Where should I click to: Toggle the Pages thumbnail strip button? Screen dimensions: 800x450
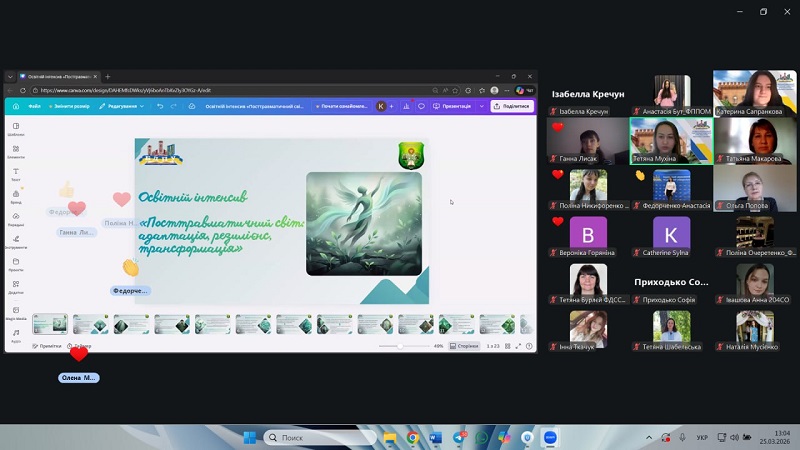coord(466,346)
